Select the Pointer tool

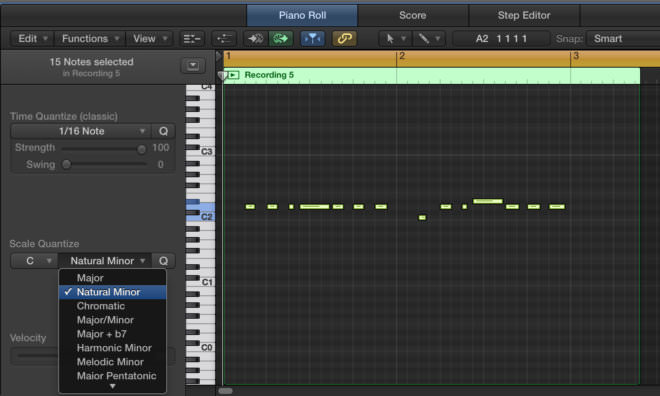[x=390, y=39]
